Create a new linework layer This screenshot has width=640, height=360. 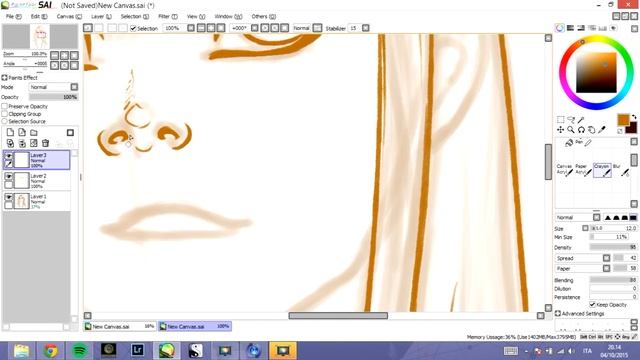coord(22,133)
